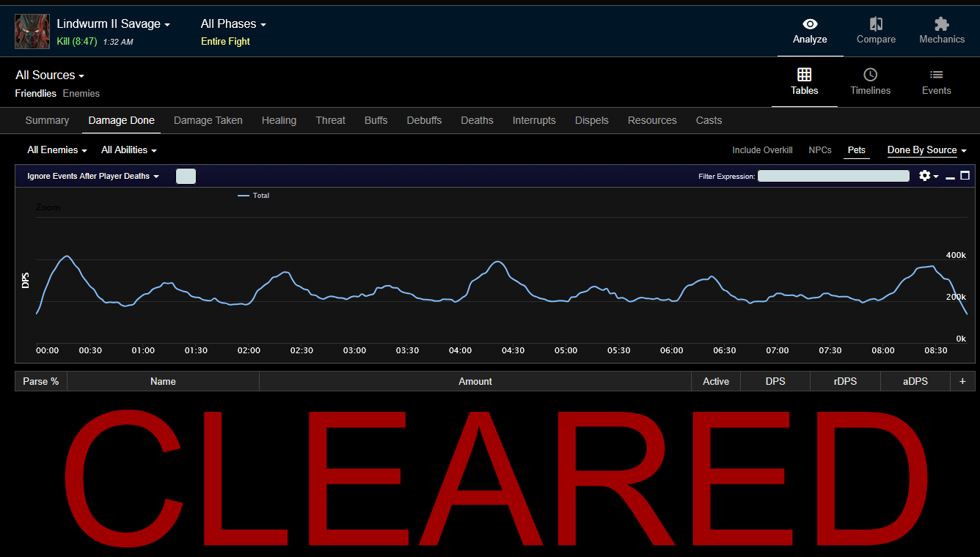The image size is (980, 557).
Task: Click the Zoom label on the chart
Action: click(x=48, y=207)
